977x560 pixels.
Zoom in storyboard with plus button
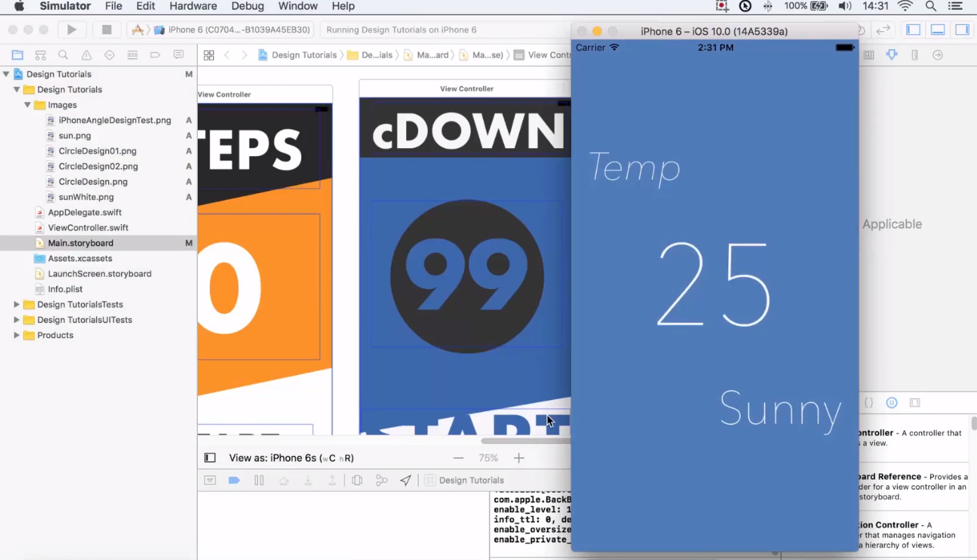coord(519,458)
